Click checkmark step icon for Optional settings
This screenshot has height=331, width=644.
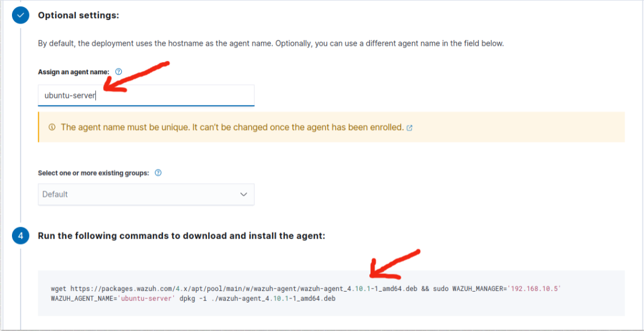coord(21,15)
